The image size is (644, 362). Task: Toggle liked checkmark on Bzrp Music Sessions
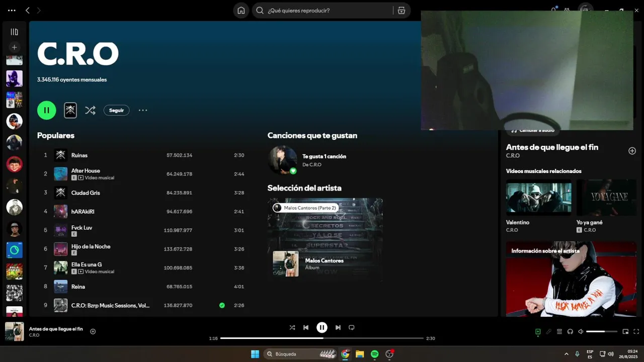click(x=222, y=305)
